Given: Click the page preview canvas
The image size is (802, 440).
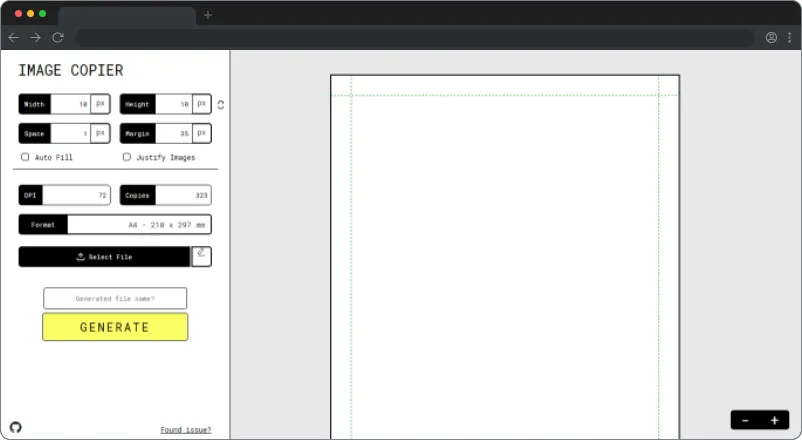Looking at the screenshot, I should click(x=505, y=257).
